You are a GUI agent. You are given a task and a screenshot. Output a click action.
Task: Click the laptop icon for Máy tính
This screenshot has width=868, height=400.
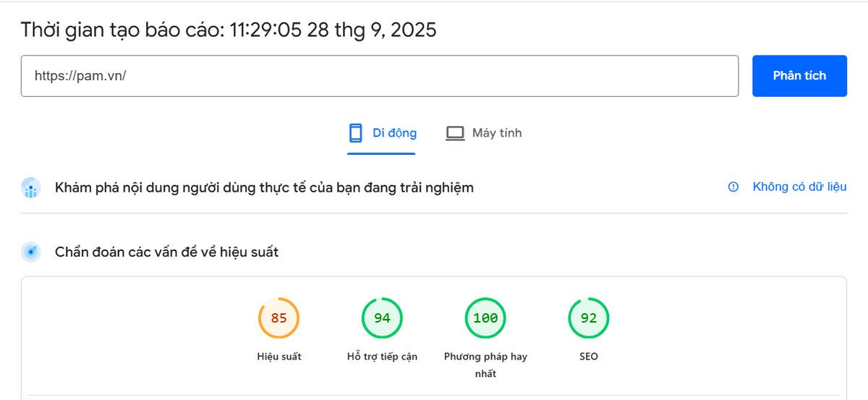click(454, 133)
